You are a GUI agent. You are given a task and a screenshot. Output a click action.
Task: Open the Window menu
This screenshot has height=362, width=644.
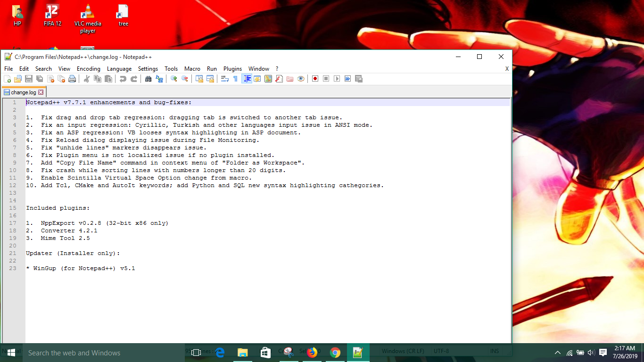click(259, 69)
